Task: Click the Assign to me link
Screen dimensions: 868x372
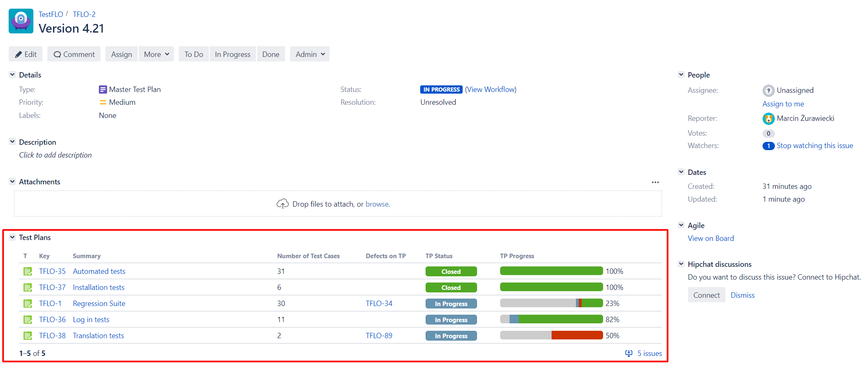Action: coord(783,104)
